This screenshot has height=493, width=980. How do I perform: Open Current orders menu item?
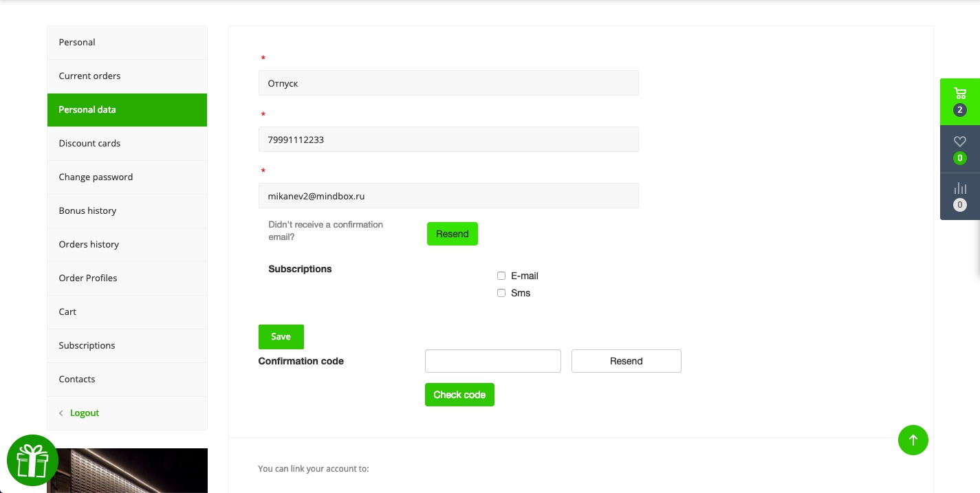[89, 76]
